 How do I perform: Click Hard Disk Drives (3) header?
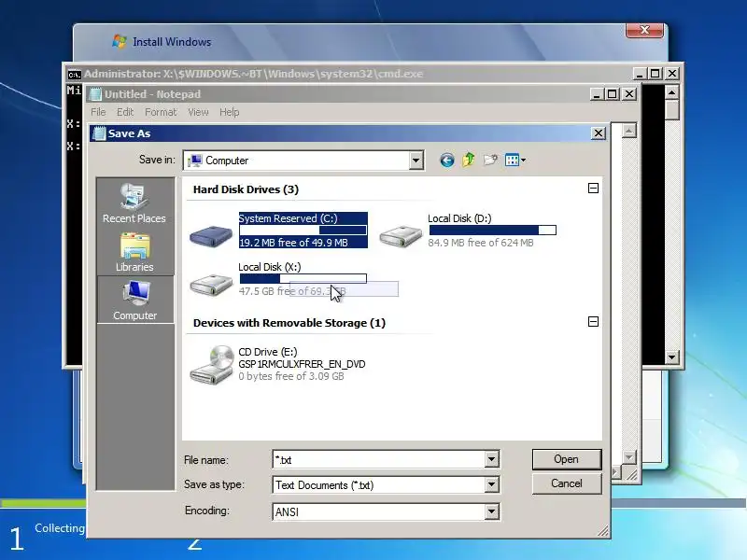(x=246, y=189)
